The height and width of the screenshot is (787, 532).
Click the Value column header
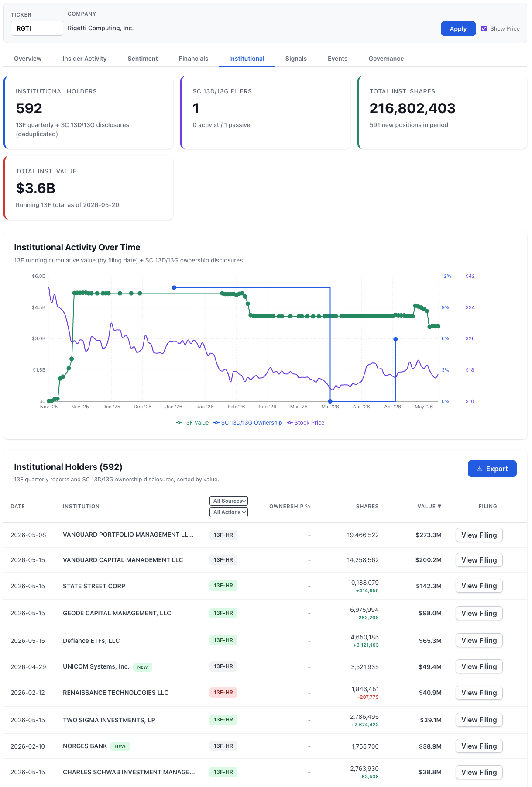(x=429, y=507)
